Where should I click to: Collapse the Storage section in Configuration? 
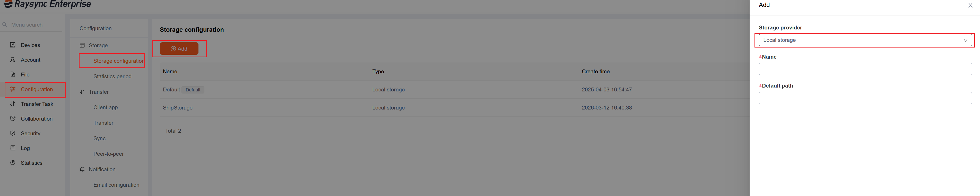[98, 45]
